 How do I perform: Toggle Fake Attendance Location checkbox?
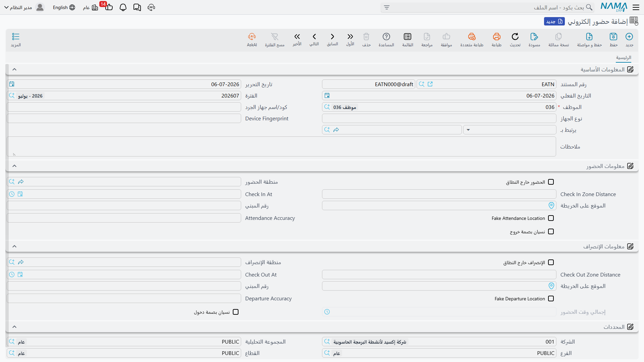551,218
